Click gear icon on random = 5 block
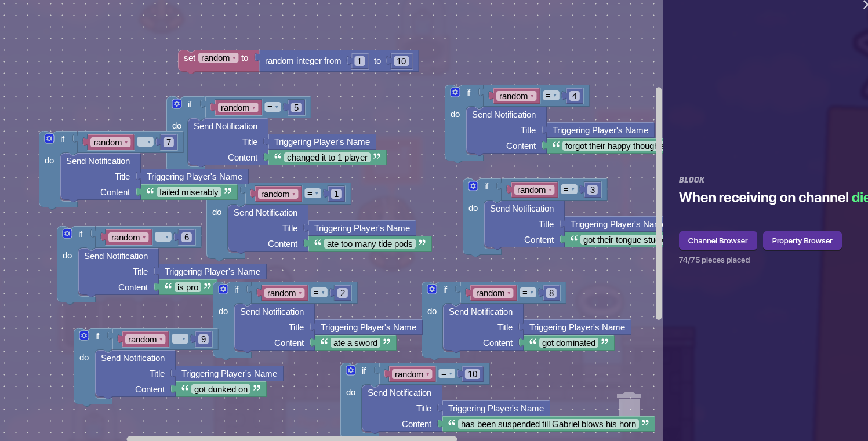Screen dimensions: 868x441 pyautogui.click(x=177, y=104)
